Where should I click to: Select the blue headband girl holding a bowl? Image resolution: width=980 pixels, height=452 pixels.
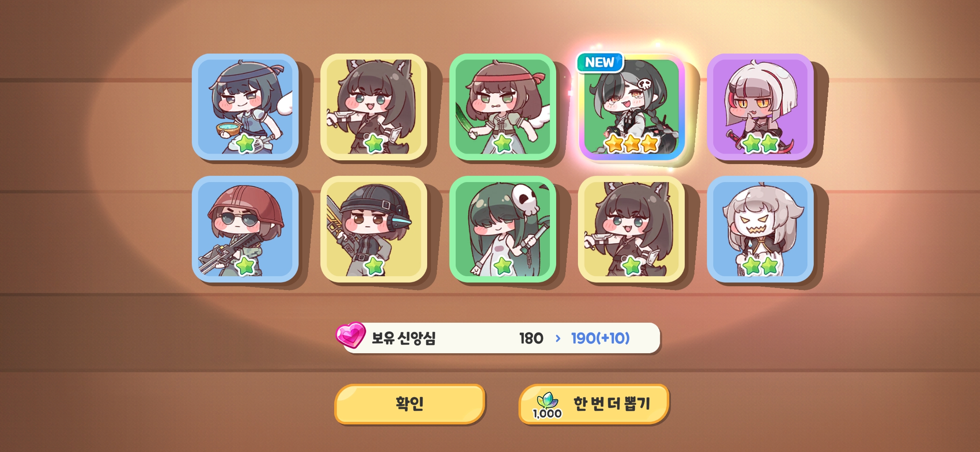pos(245,107)
